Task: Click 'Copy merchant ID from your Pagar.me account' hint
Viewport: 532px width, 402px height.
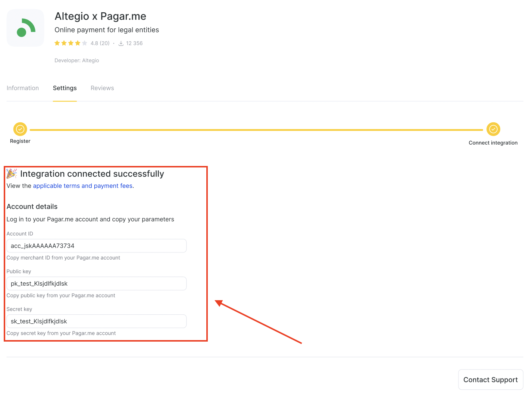Action: click(63, 258)
